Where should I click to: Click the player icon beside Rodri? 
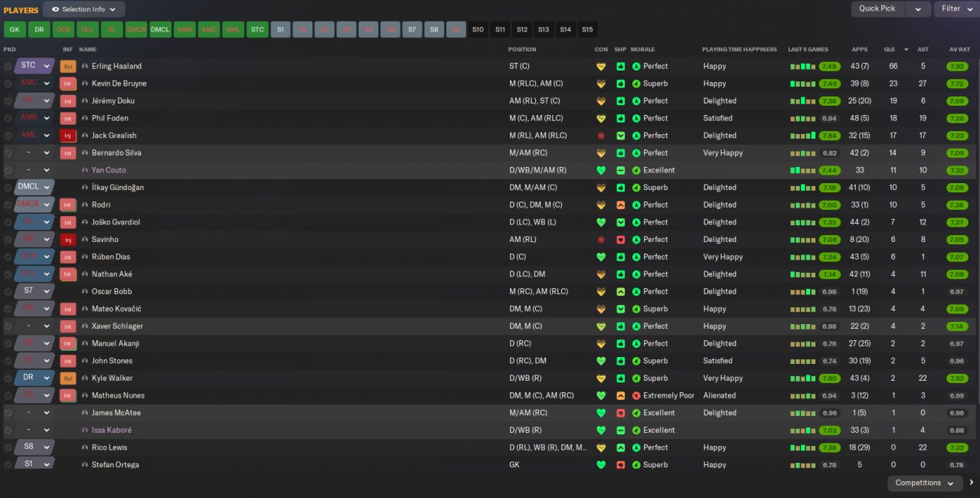[85, 205]
